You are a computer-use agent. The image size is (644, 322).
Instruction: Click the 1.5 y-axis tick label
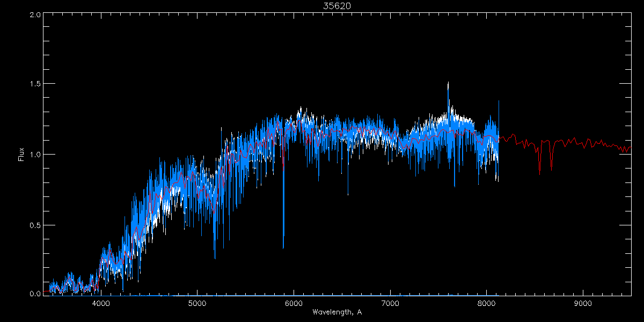click(35, 84)
